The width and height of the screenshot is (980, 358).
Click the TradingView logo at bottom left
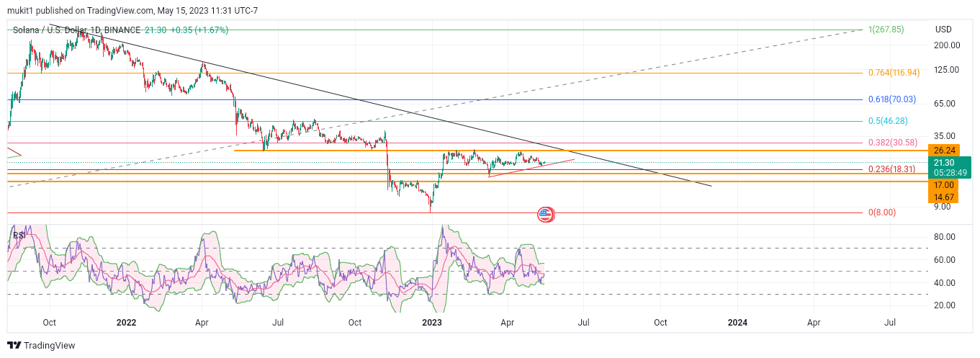[x=41, y=346]
